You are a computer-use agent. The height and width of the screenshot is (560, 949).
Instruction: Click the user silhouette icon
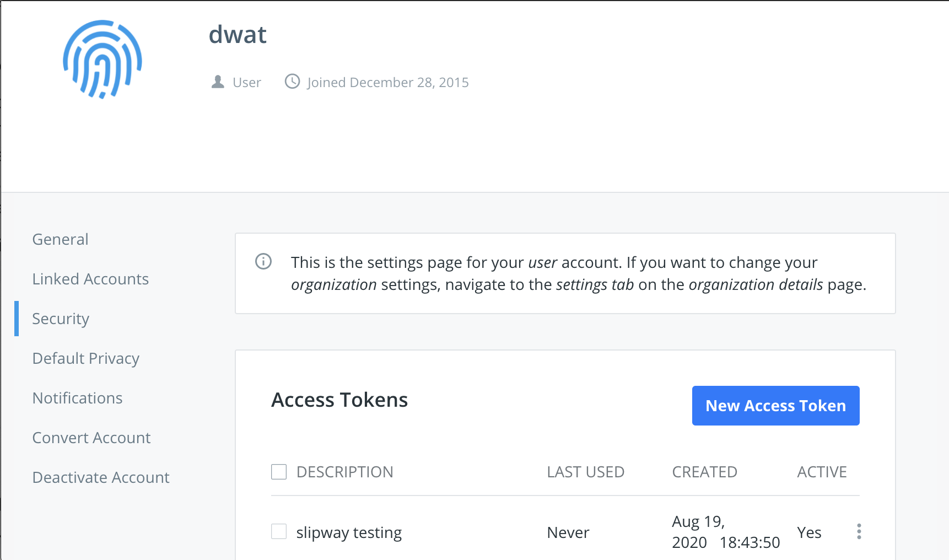click(218, 82)
